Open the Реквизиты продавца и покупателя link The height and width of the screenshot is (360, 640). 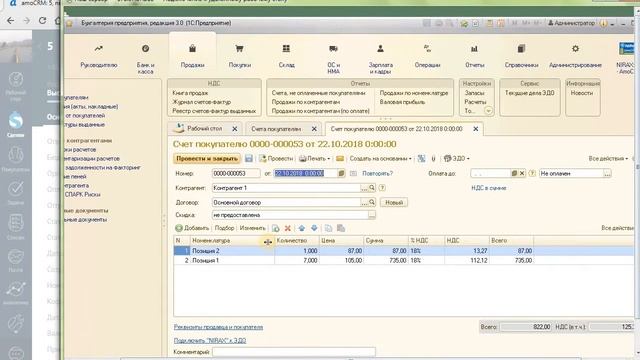(x=218, y=327)
